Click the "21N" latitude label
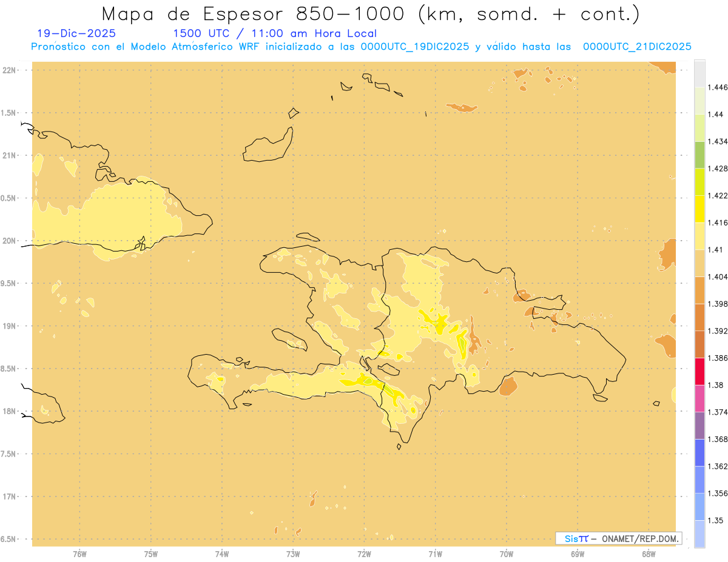 point(8,156)
